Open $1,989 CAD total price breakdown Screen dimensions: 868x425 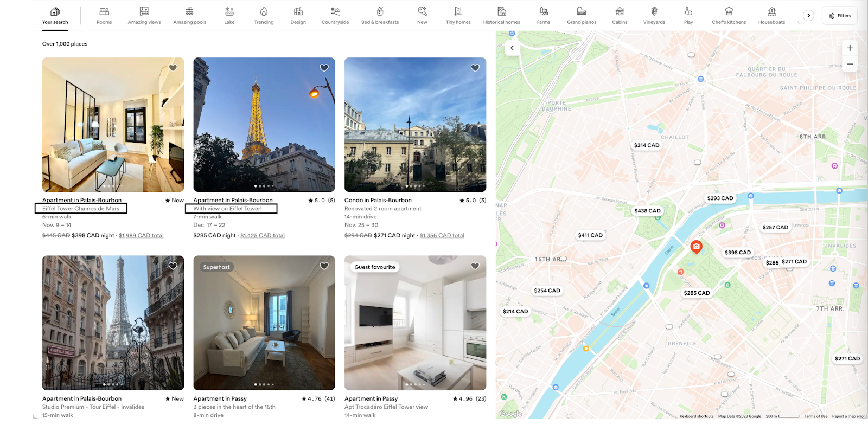point(141,236)
